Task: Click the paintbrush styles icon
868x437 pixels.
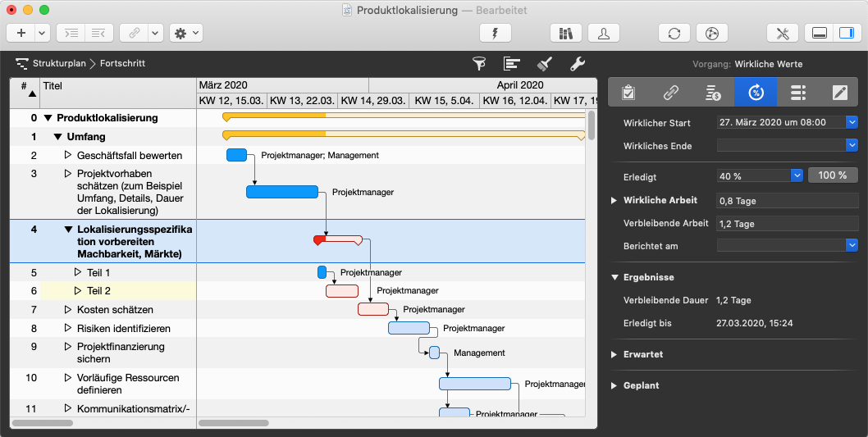Action: click(x=544, y=64)
